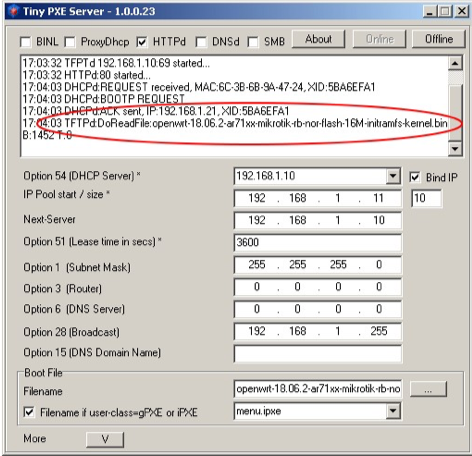The height and width of the screenshot is (456, 472).
Task: Select log line 'TFPTd 192.168.1.10:69 started...'
Action: click(116, 63)
